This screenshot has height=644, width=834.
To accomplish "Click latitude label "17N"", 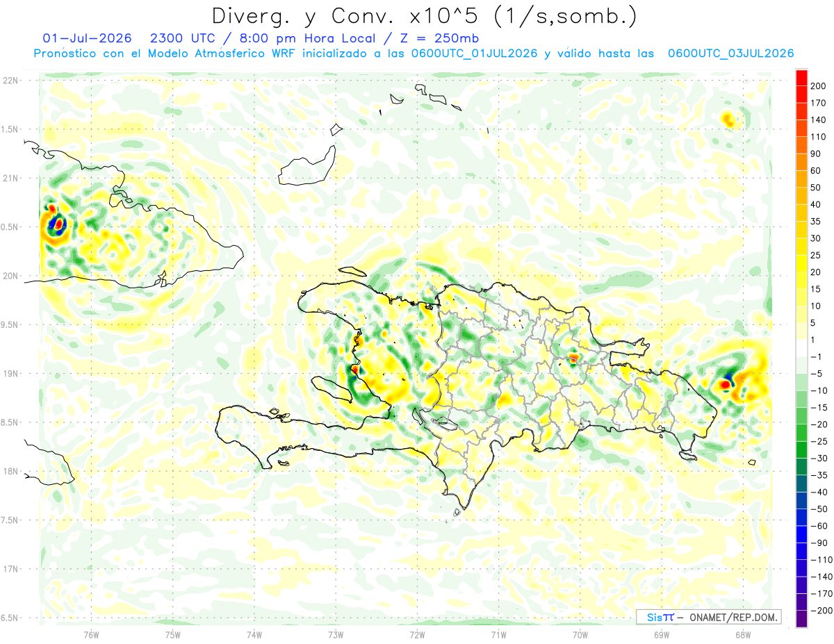I will pyautogui.click(x=10, y=569).
